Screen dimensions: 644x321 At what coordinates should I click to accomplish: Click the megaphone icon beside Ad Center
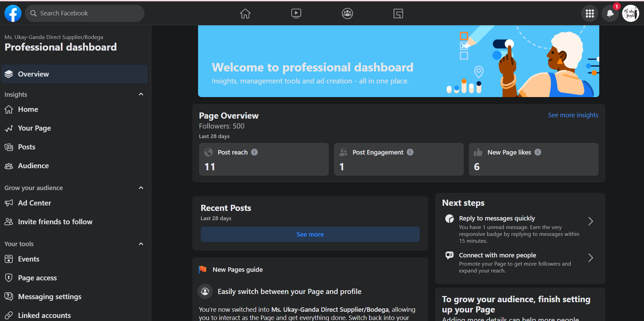click(x=9, y=203)
